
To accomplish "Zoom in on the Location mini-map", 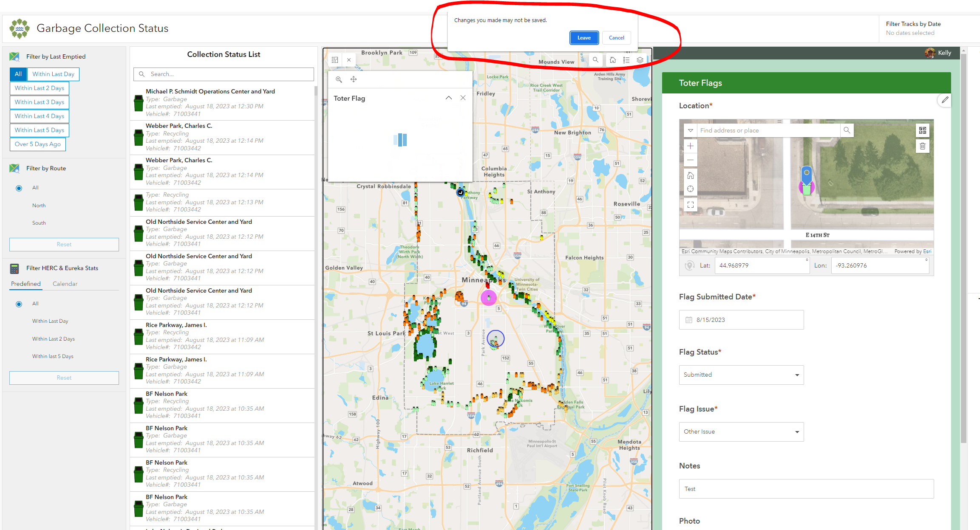I will click(x=690, y=146).
